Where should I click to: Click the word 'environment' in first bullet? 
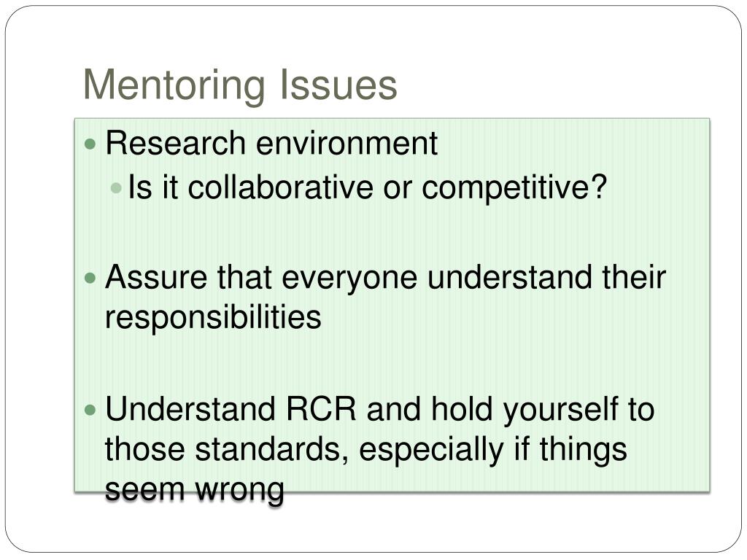[347, 144]
